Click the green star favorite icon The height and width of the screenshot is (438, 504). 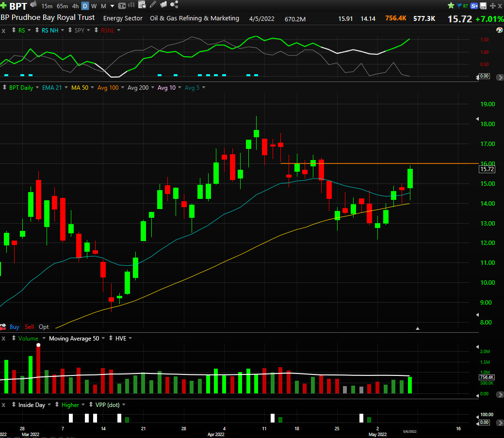click(451, 5)
